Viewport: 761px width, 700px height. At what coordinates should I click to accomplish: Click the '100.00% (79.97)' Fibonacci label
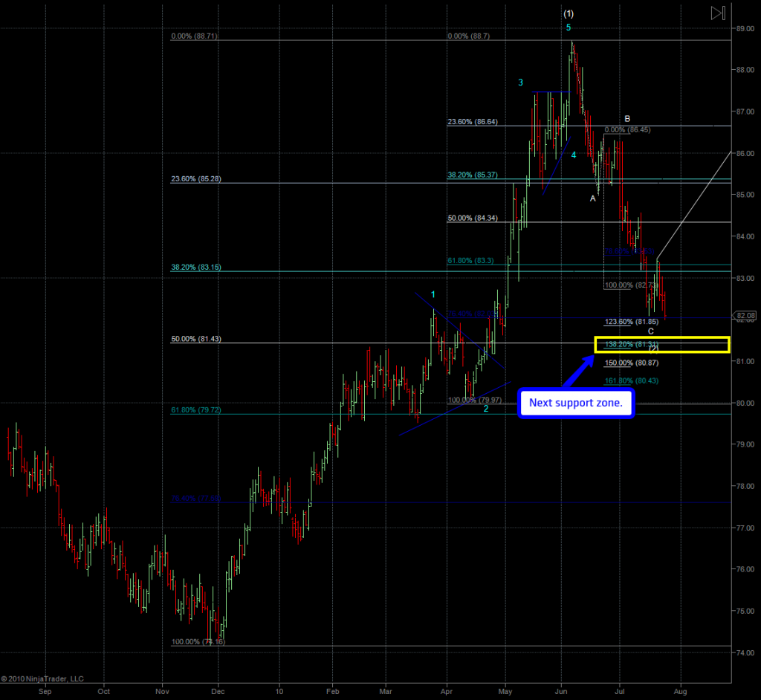pyautogui.click(x=475, y=400)
